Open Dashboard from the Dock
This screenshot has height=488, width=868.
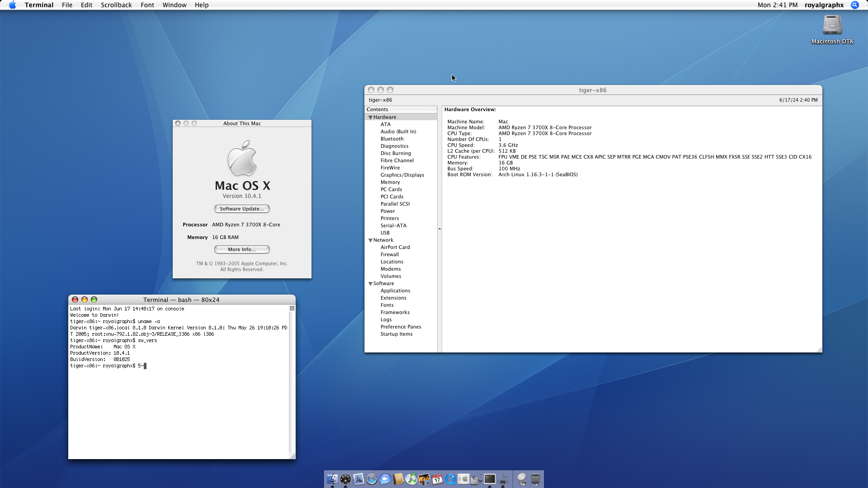[x=345, y=479]
